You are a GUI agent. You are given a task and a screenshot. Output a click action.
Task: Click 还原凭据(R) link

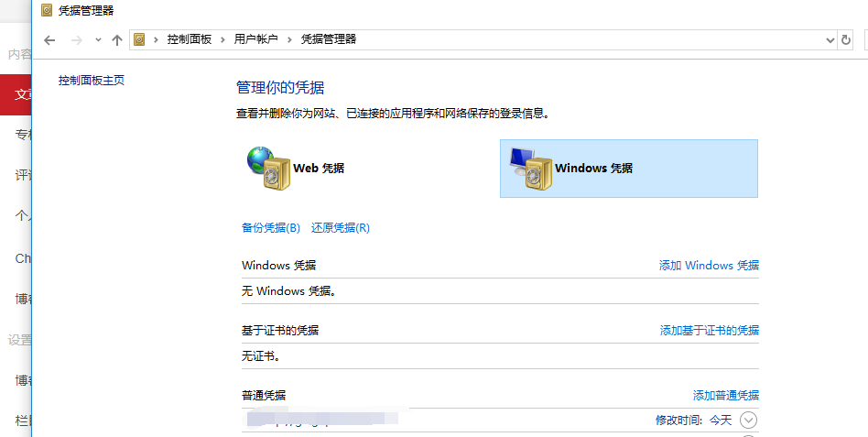pyautogui.click(x=341, y=227)
